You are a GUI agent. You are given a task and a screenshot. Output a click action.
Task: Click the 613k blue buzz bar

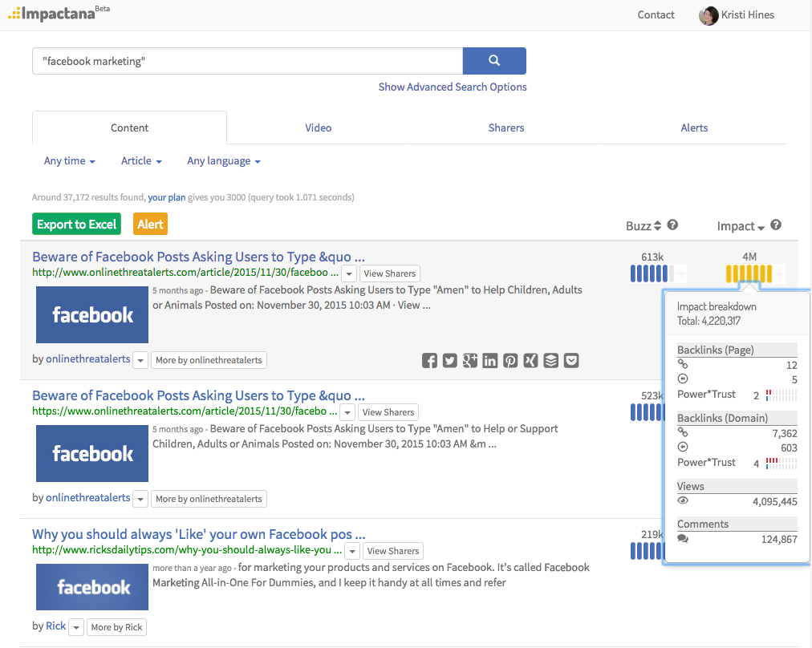652,273
